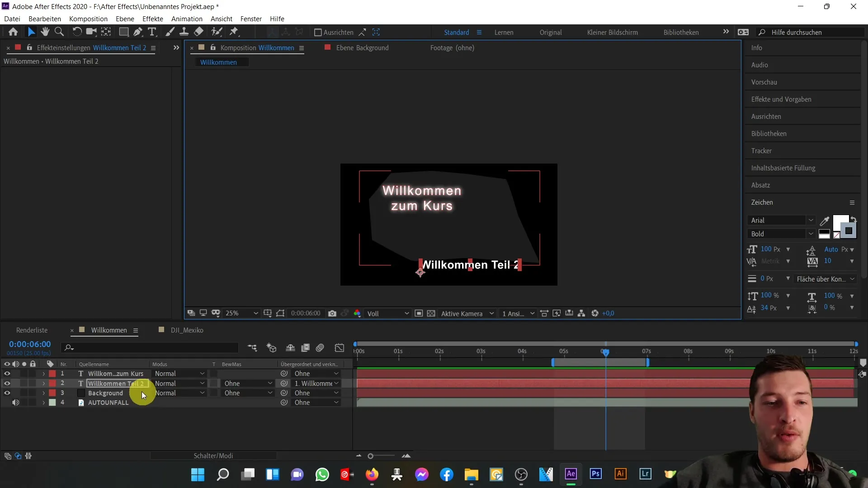Image resolution: width=868 pixels, height=488 pixels.
Task: Click the Render Queue panel icon
Action: [32, 329]
